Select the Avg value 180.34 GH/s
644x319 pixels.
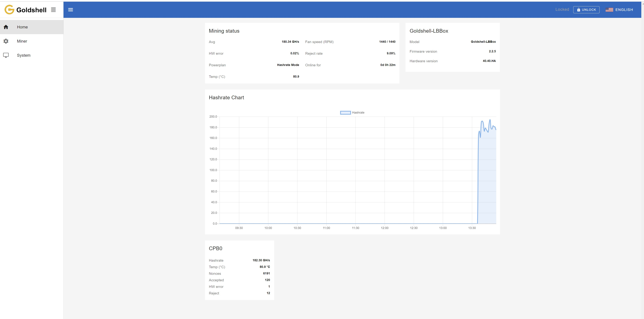click(x=290, y=42)
